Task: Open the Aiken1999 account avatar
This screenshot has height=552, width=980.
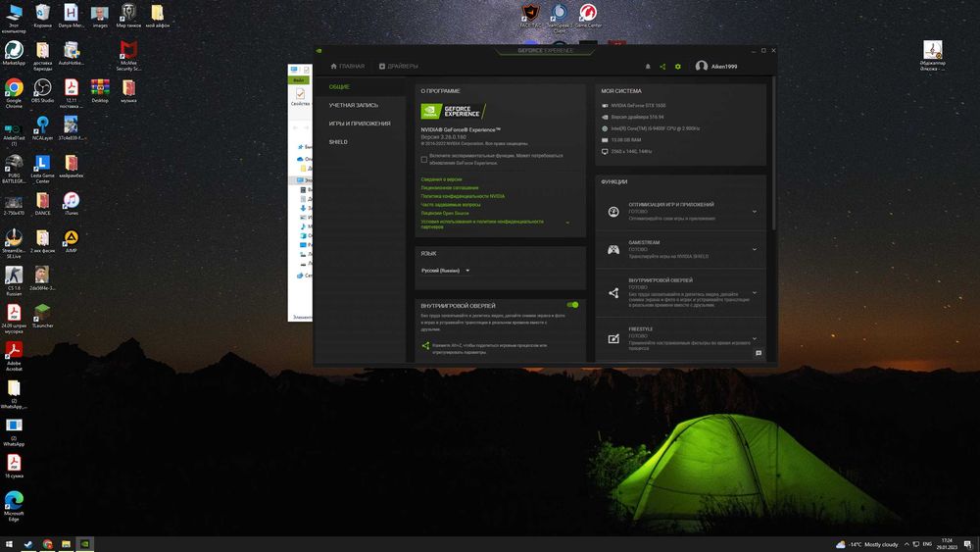Action: 702,67
